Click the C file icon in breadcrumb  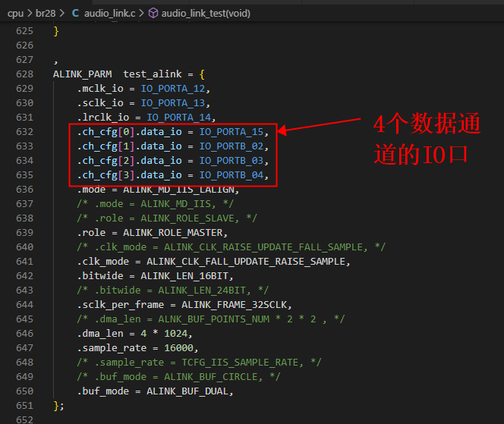pos(76,13)
